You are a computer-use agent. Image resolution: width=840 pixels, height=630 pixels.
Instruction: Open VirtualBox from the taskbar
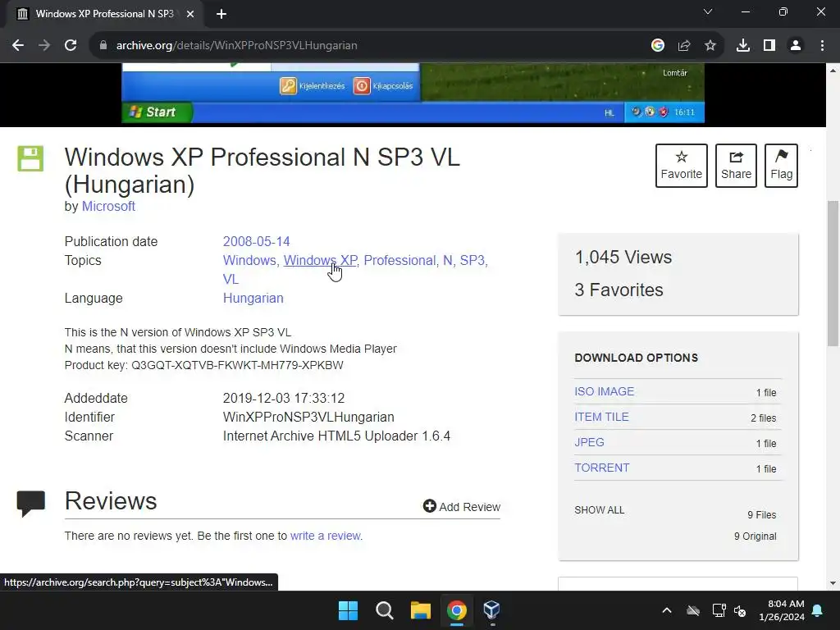492,610
